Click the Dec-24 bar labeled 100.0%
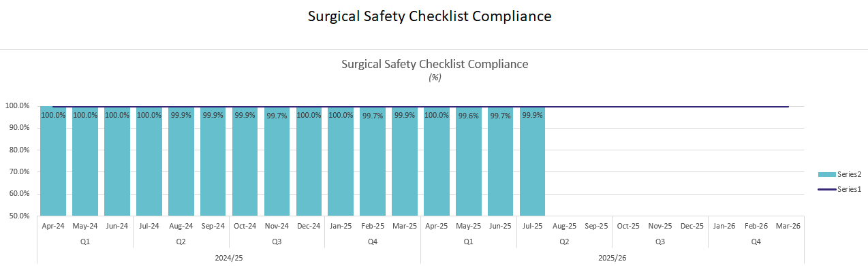Screen dimensions: 868x266 tap(309, 161)
